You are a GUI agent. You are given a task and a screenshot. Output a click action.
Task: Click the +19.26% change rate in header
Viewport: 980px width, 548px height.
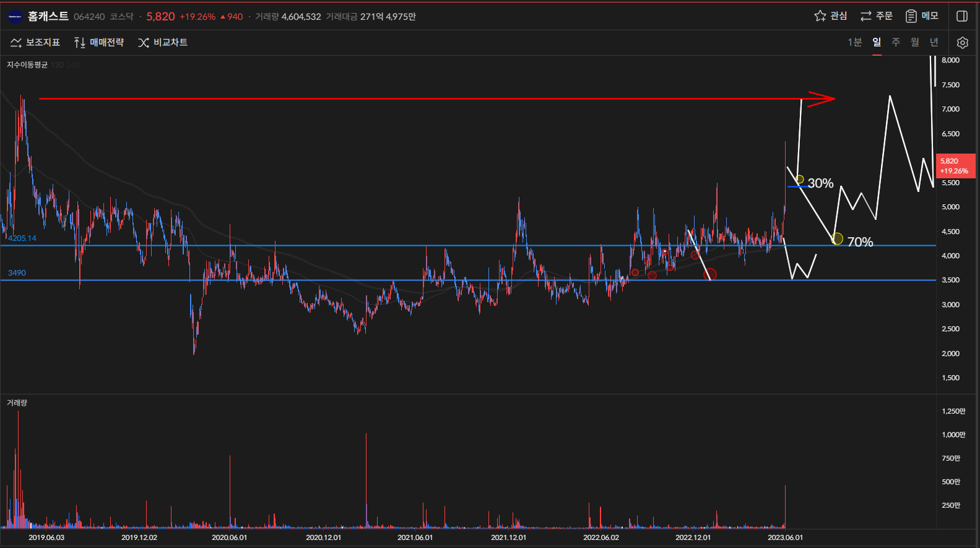[x=197, y=17]
